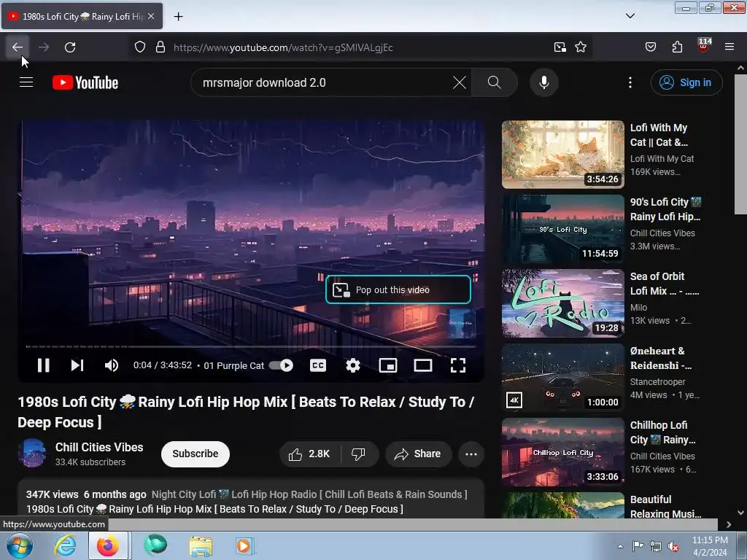Click the page vertical scrollbar thumb
The width and height of the screenshot is (747, 560).
tap(740, 144)
